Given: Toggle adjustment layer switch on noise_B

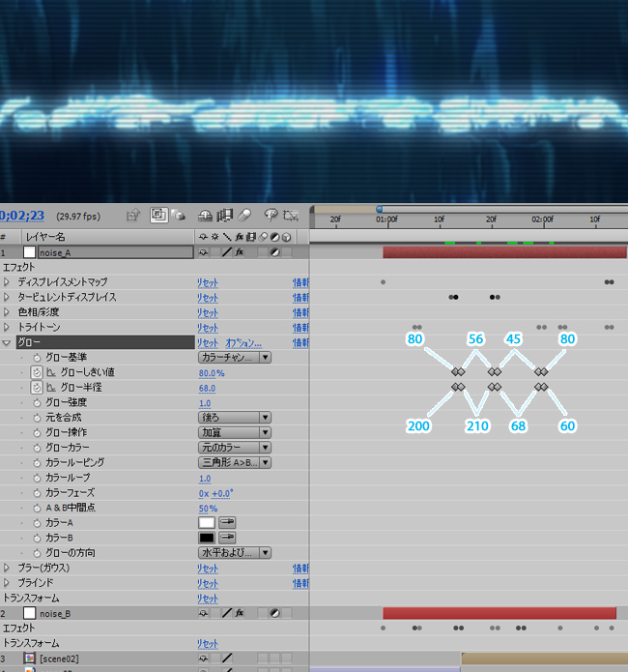Looking at the screenshot, I should (x=274, y=613).
